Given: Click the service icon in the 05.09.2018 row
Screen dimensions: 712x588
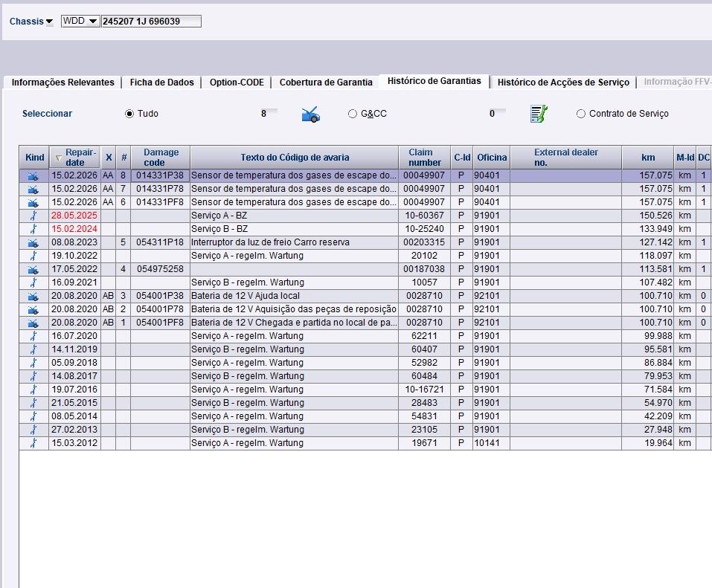Looking at the screenshot, I should (x=33, y=363).
